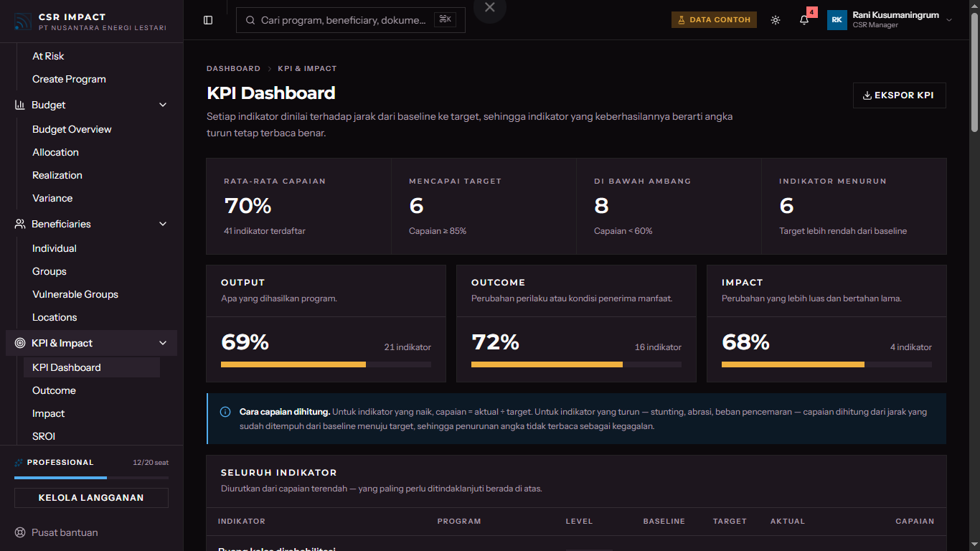Click the Kelola Langganan button
This screenshot has width=980, height=551.
[91, 498]
